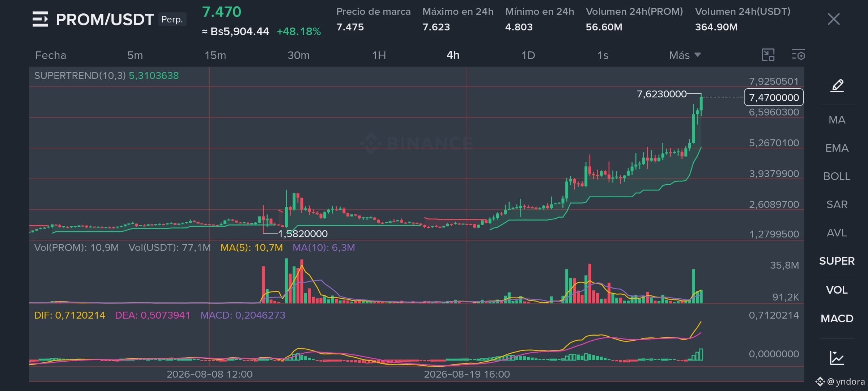Image resolution: width=868 pixels, height=391 pixels.
Task: Switch to the 15m timeframe
Action: 215,55
